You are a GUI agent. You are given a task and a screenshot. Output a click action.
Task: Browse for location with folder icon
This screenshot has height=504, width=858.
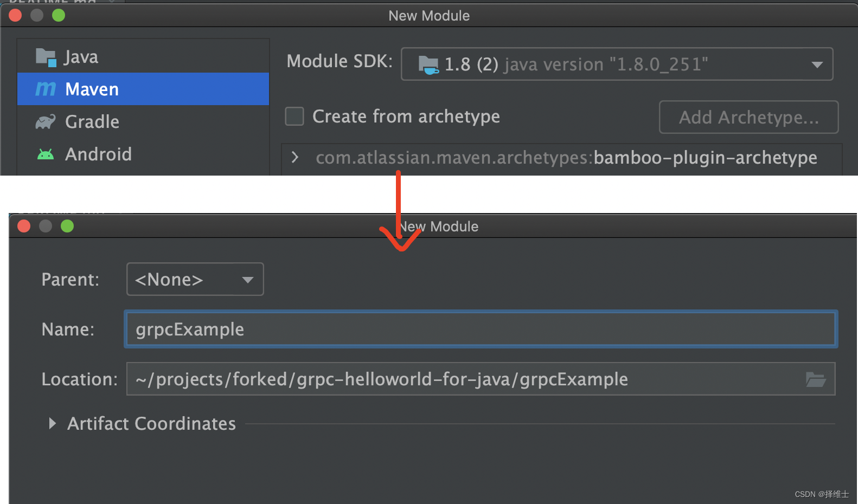816,379
